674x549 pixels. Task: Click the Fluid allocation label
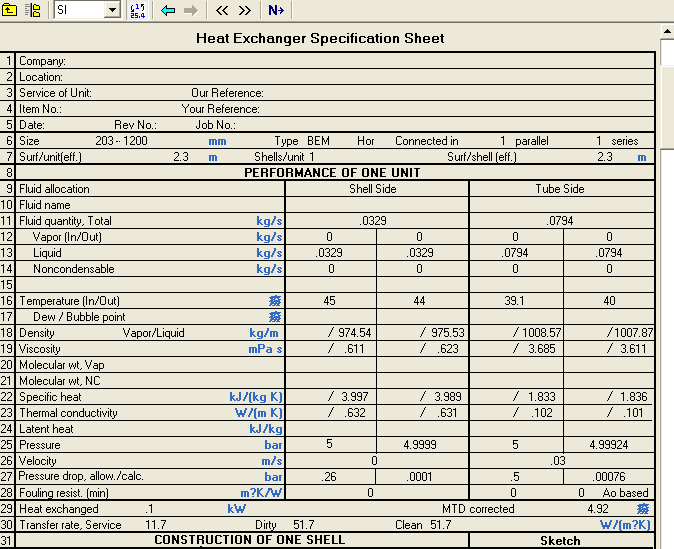(x=54, y=189)
